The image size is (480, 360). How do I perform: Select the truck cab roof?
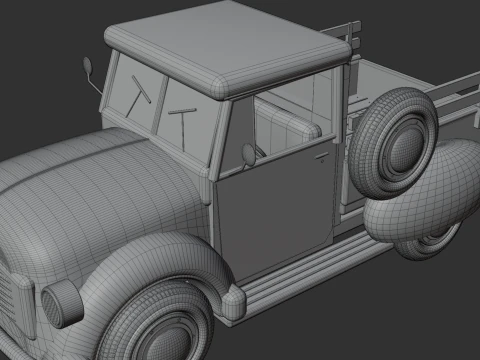coord(228,49)
